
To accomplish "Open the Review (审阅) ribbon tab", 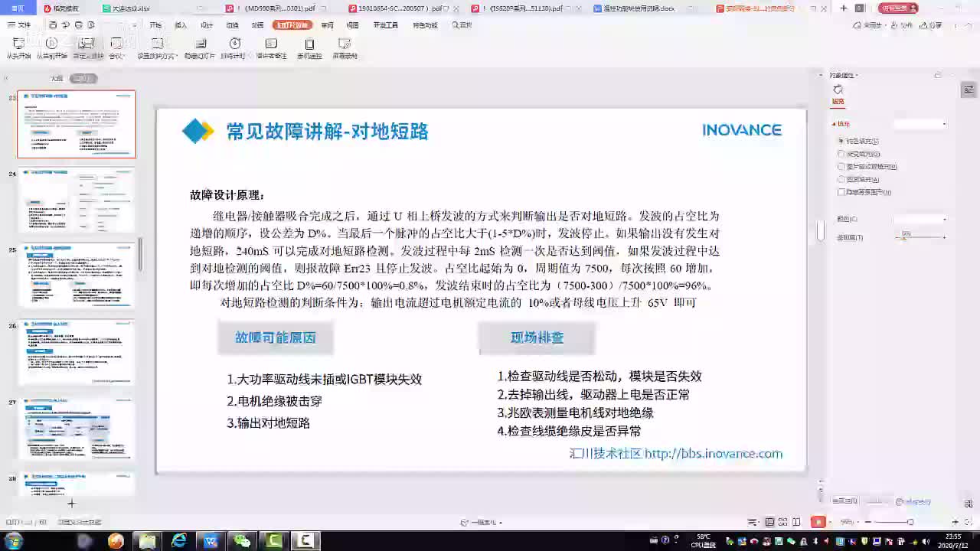I will coord(327,25).
